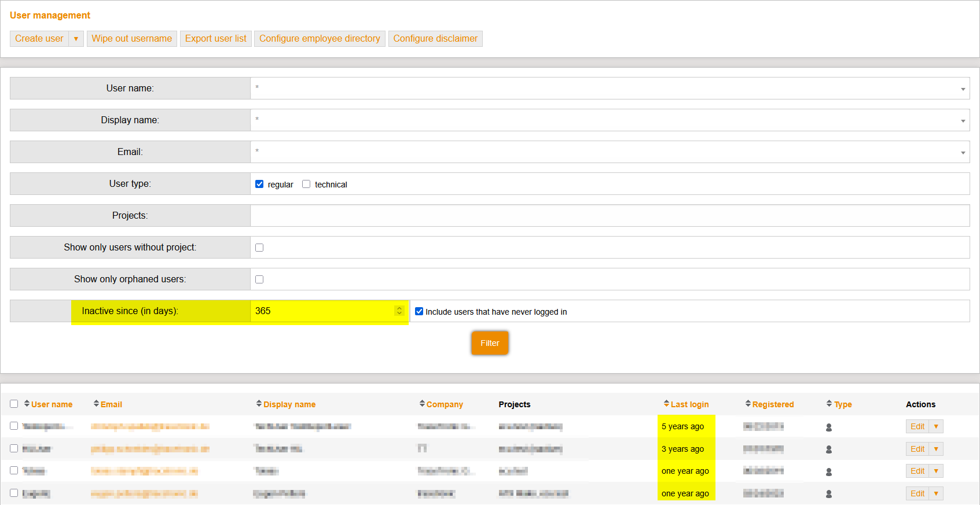Image resolution: width=980 pixels, height=505 pixels.
Task: Sort table by Company column
Action: 444,404
